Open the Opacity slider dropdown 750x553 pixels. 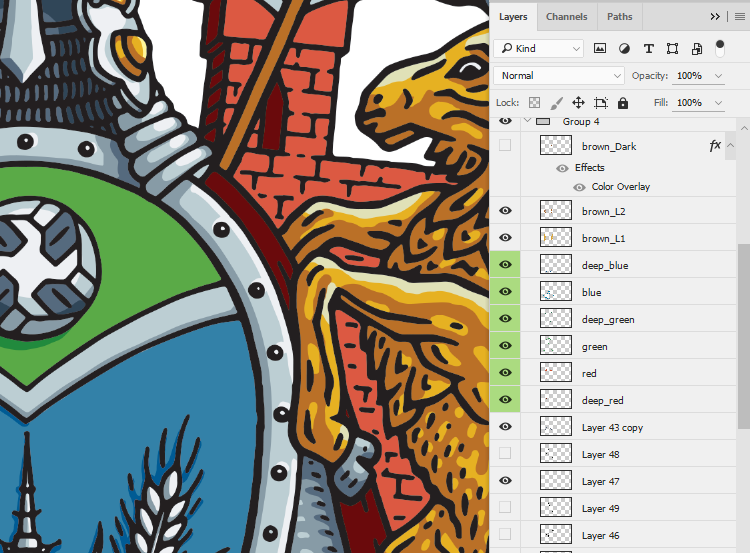[717, 76]
